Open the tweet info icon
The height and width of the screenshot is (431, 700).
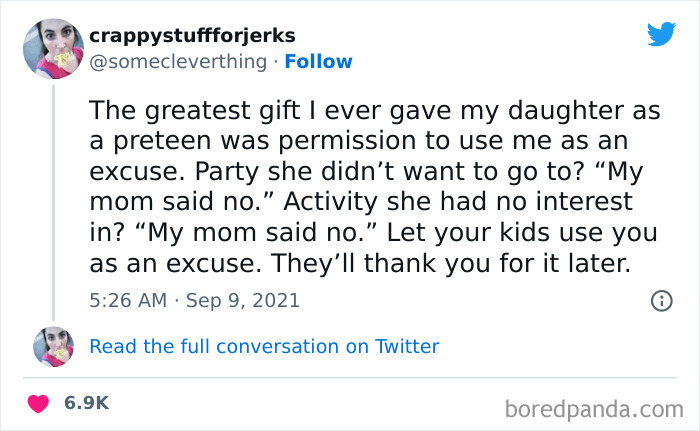point(660,300)
